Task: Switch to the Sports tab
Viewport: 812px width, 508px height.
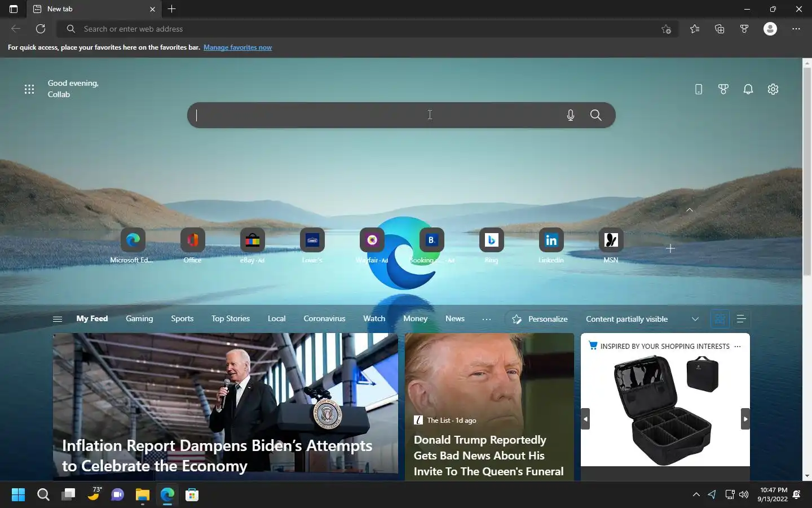Action: click(182, 318)
